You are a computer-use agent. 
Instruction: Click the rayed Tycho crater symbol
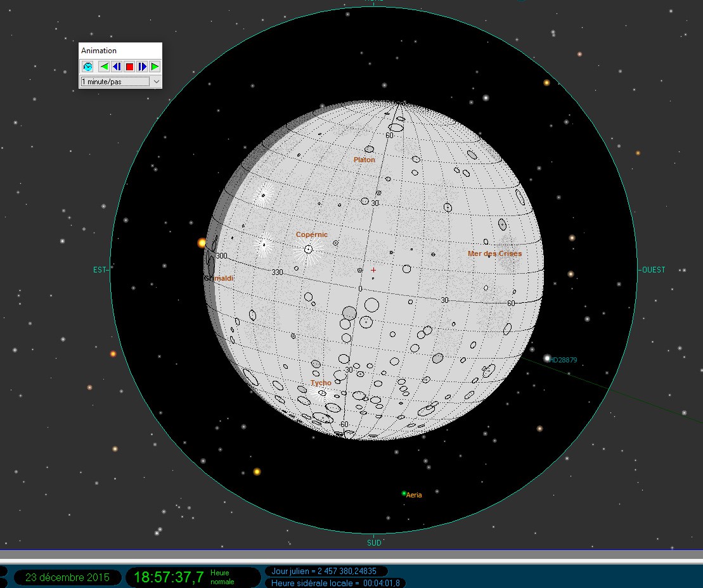[x=322, y=393]
